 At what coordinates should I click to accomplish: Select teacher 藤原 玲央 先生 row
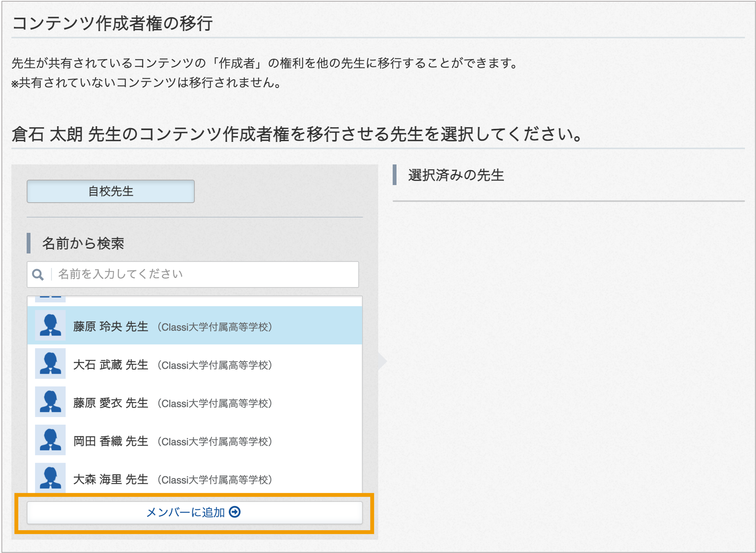pos(195,325)
